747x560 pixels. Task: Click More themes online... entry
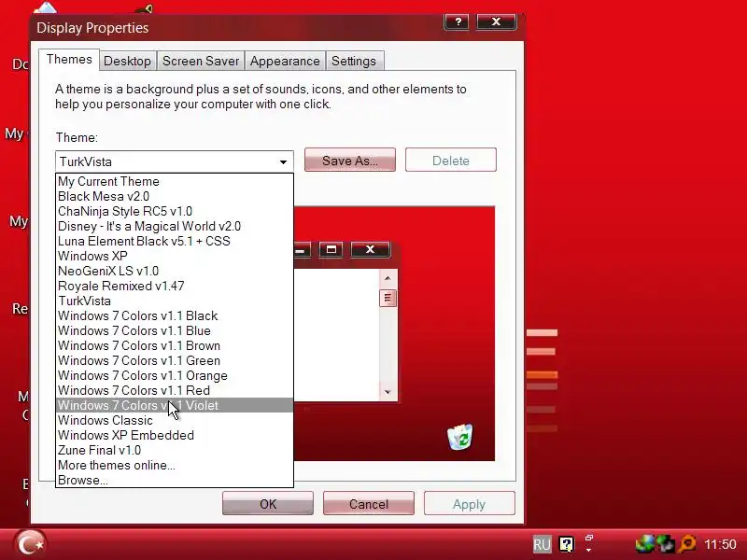[x=175, y=465]
